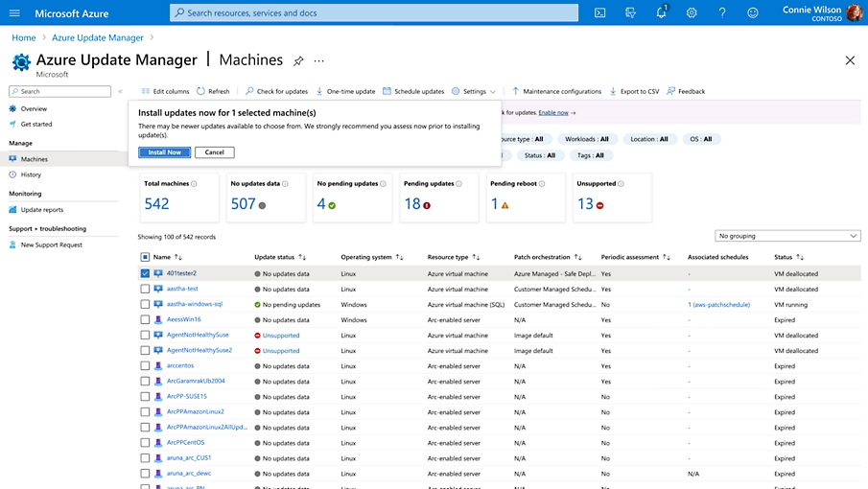
Task: Show info for Pending updates tile
Action: (458, 184)
